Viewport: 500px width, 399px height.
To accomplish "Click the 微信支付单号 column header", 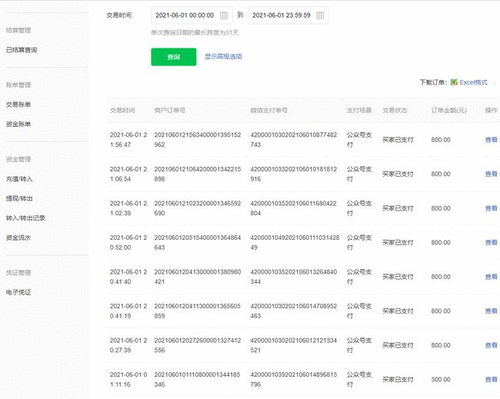I will tap(269, 110).
